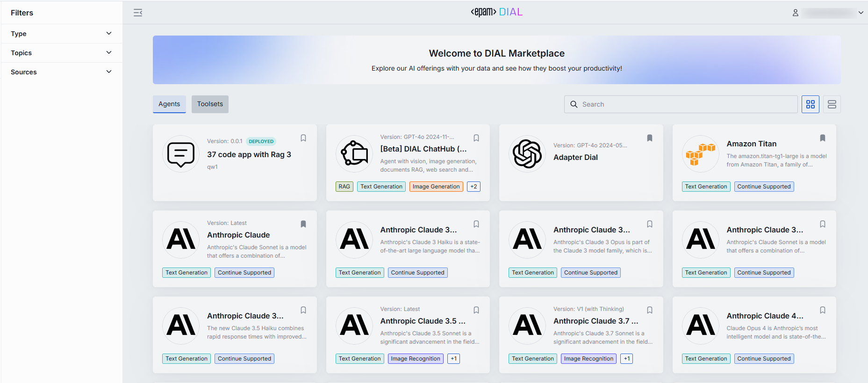The height and width of the screenshot is (383, 868).
Task: Select the Agents tab
Action: pos(169,104)
